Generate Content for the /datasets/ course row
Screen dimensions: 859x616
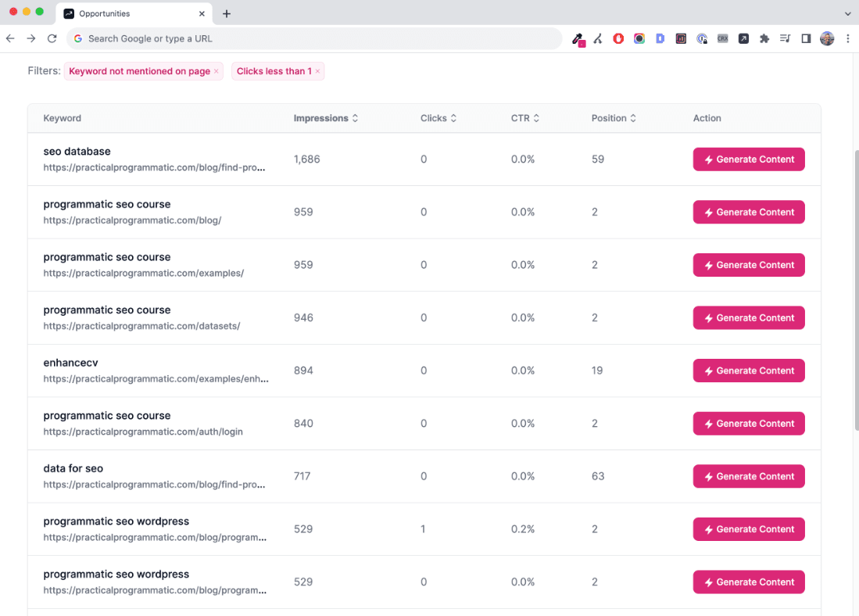pyautogui.click(x=748, y=318)
